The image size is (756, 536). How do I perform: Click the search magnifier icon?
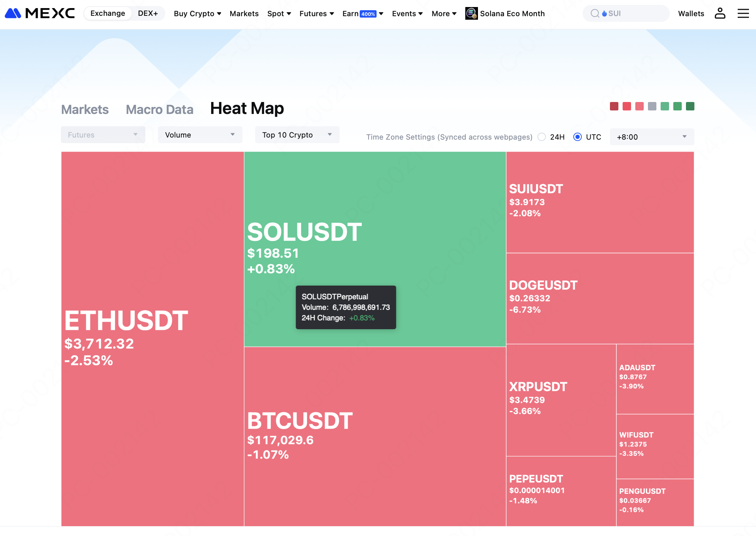point(594,13)
